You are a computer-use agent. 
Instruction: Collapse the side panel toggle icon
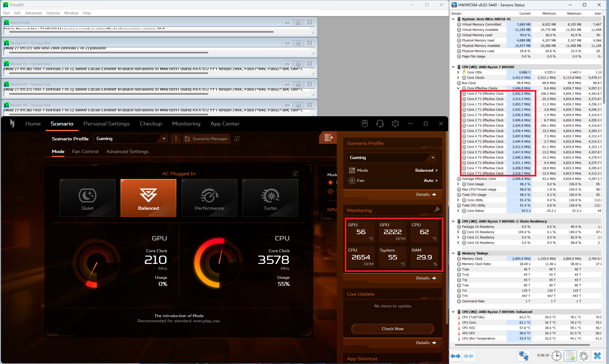click(328, 137)
